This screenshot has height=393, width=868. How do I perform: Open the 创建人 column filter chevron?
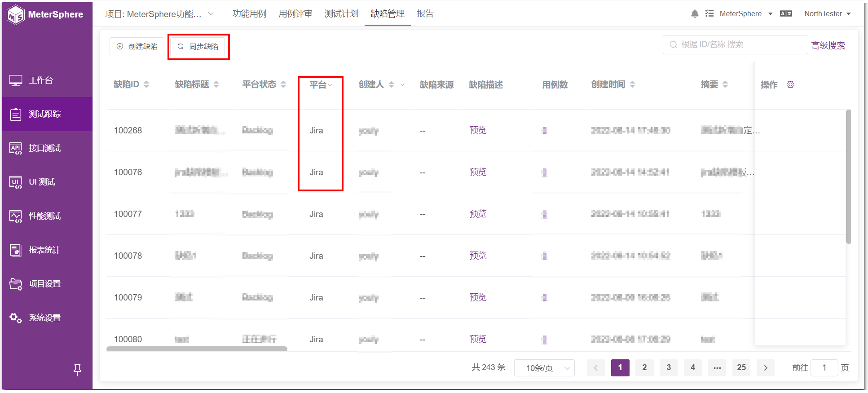[x=402, y=84]
